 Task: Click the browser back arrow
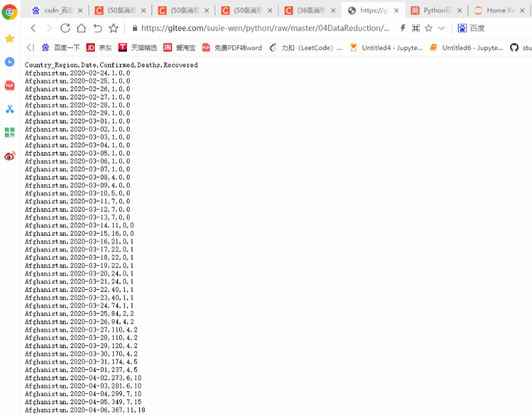33,28
